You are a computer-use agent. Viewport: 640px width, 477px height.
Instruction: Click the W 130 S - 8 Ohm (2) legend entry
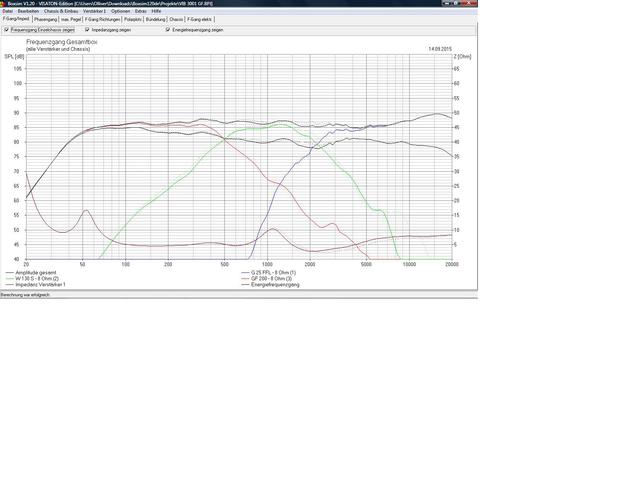37,278
